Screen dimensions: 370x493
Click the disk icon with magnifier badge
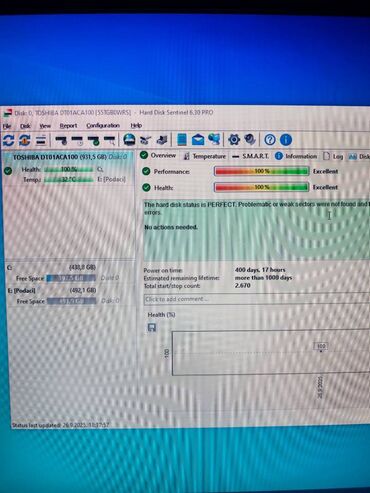point(110,140)
